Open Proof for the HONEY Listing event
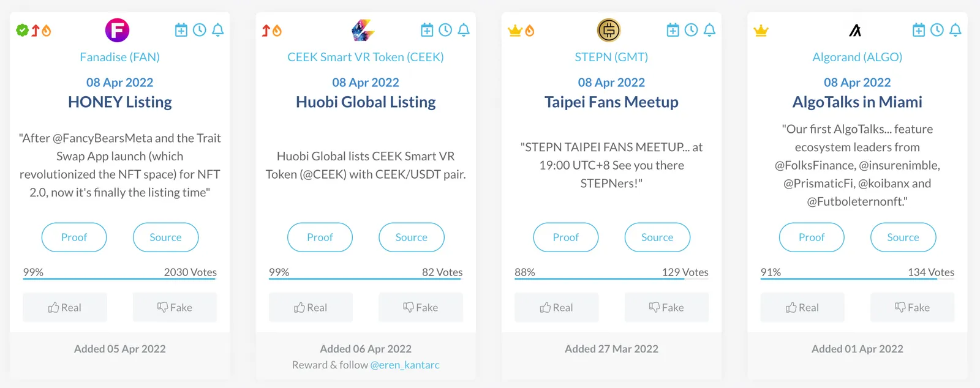The width and height of the screenshot is (980, 388). 74,237
